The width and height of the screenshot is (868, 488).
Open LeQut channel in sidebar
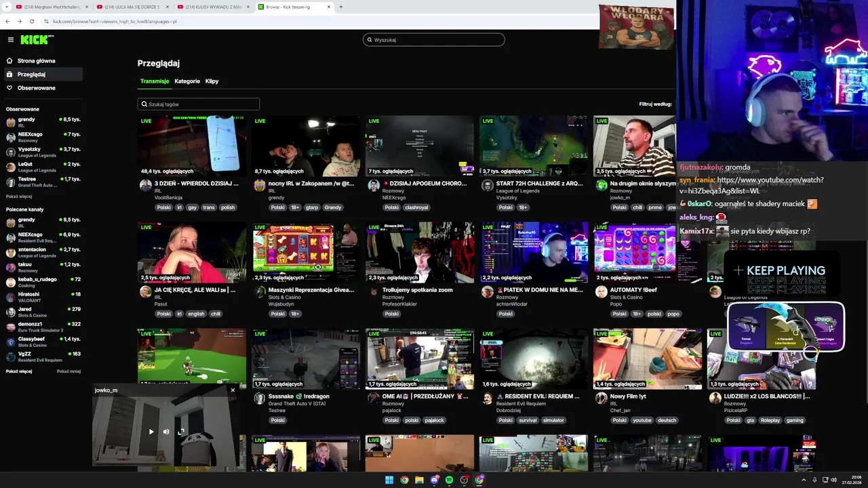pos(43,167)
